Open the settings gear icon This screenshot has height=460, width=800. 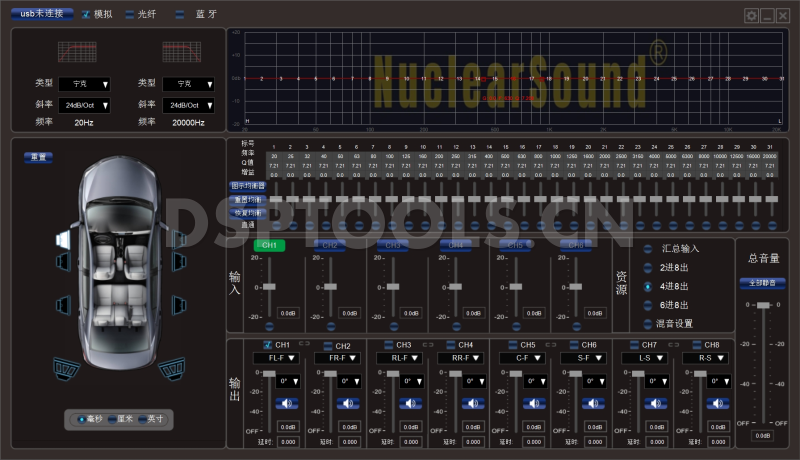[751, 16]
